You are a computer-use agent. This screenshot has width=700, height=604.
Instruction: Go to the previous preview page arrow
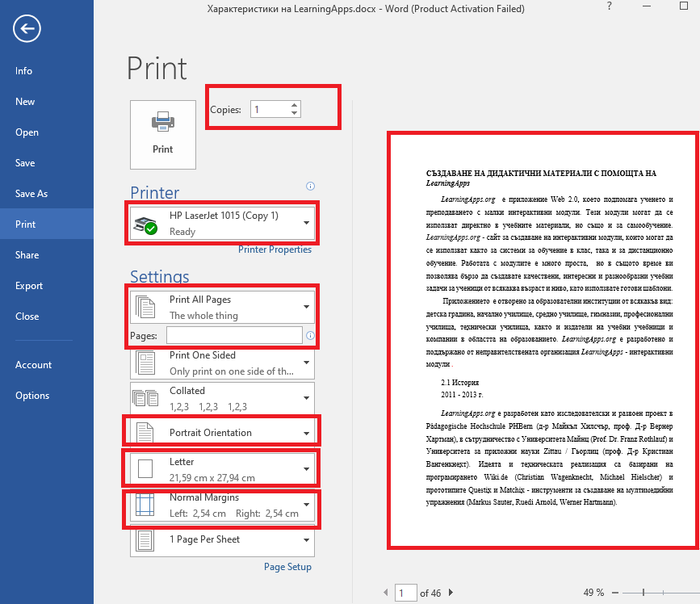coord(386,593)
